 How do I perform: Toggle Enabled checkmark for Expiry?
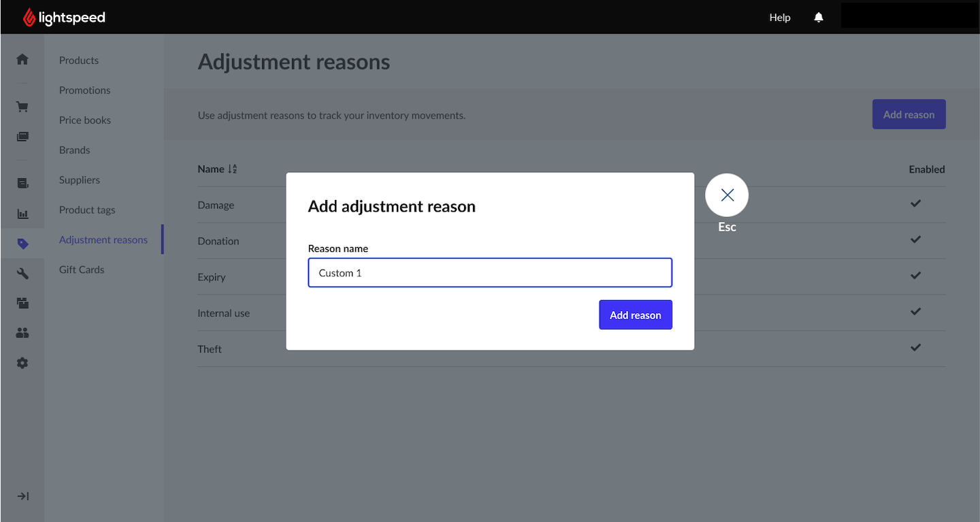[x=915, y=276]
